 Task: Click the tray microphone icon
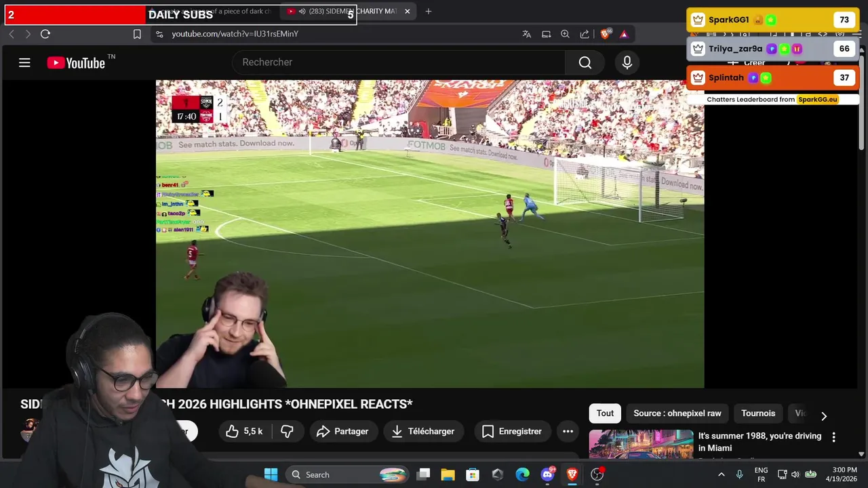739,474
